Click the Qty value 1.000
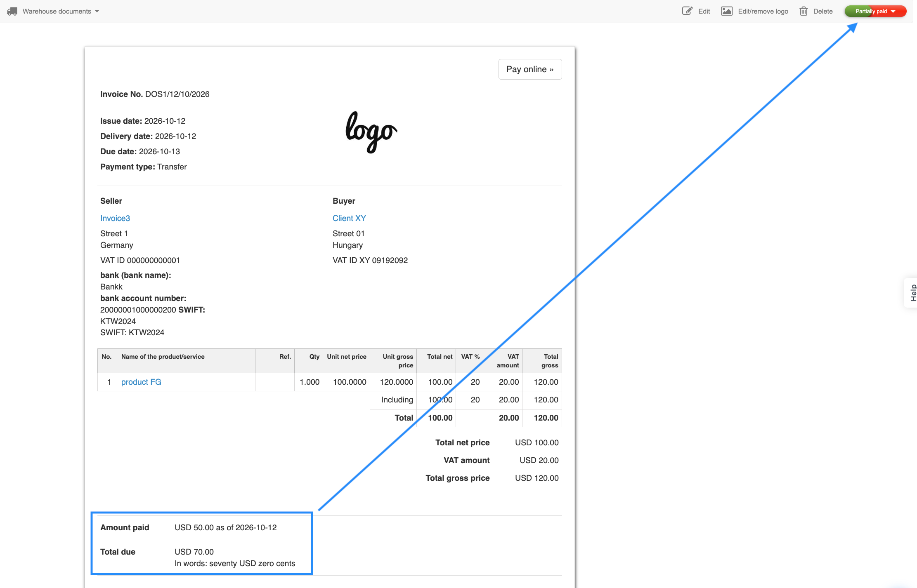The width and height of the screenshot is (917, 588). coord(310,382)
